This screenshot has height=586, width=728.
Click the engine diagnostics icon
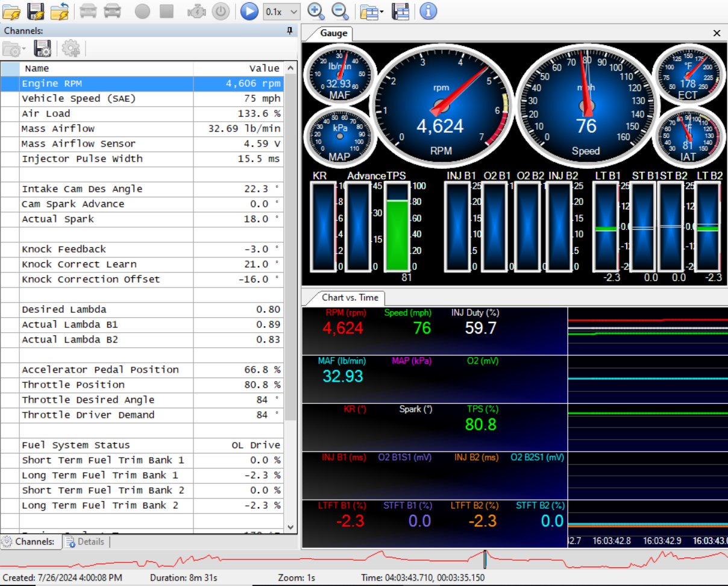pyautogui.click(x=196, y=11)
